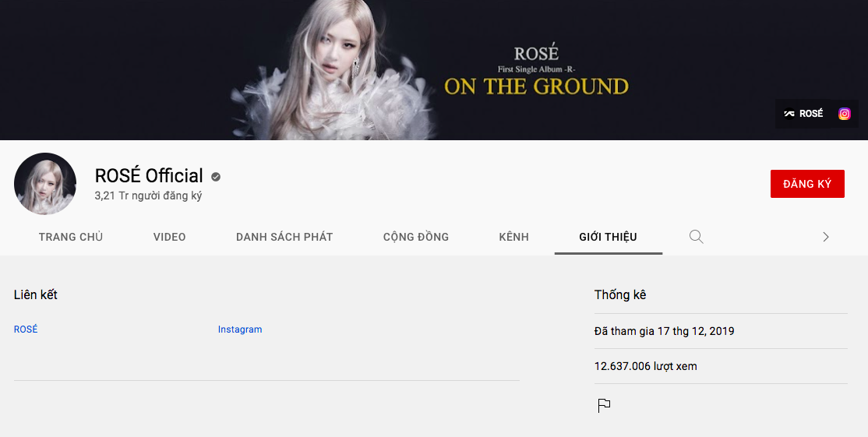Click the ON THE GROUND banner image
This screenshot has height=437, width=868.
[433, 70]
